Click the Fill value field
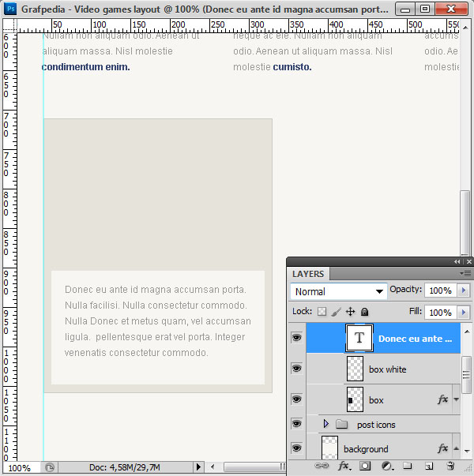Image resolution: width=474 pixels, height=476 pixels. coord(441,313)
